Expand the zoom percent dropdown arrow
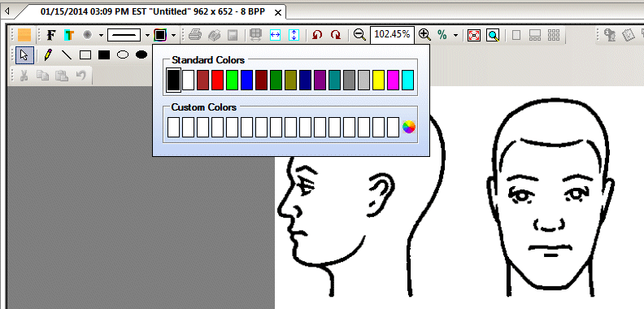Viewport: 644px width, 309px height. (455, 35)
